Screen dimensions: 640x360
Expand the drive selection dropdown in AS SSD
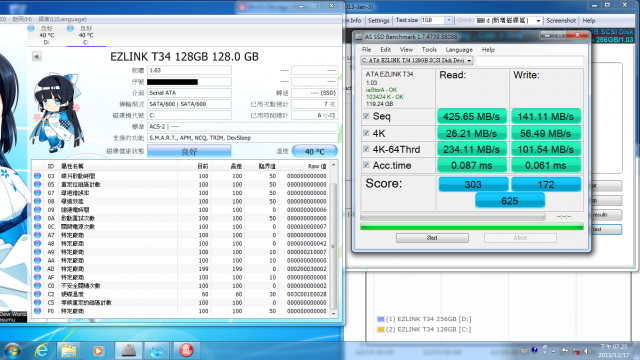click(x=469, y=60)
